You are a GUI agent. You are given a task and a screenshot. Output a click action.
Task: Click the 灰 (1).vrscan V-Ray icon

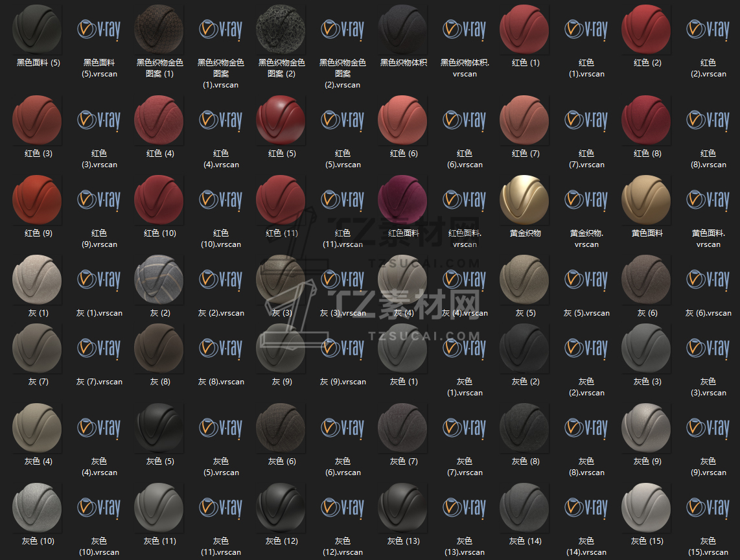coord(98,279)
